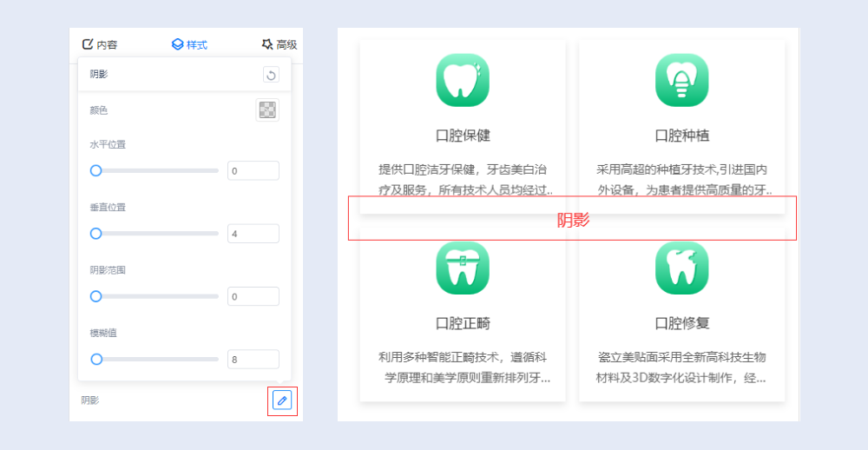Click the pencil edit icon beside 阴影
Viewport: 868px width, 450px height.
coord(282,400)
